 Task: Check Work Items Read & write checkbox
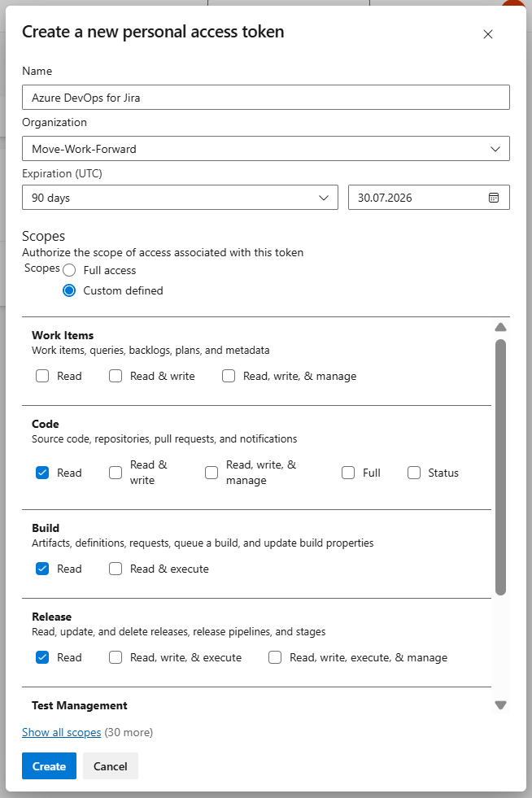click(x=116, y=376)
